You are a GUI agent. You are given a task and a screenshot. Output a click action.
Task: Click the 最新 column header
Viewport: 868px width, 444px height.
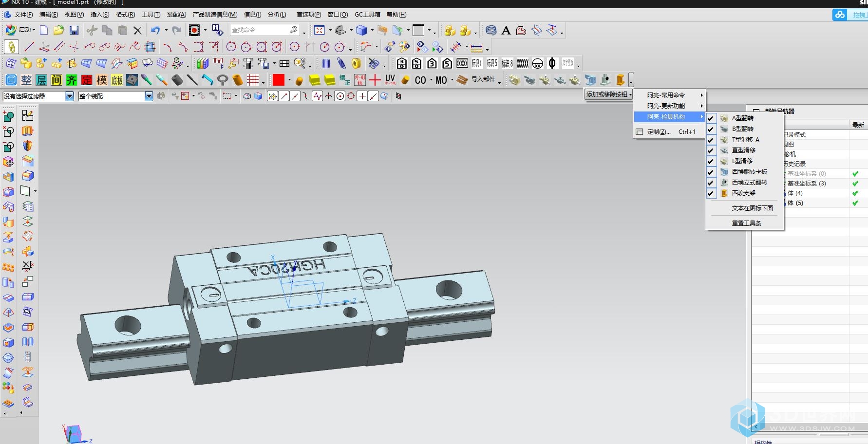pyautogui.click(x=858, y=125)
